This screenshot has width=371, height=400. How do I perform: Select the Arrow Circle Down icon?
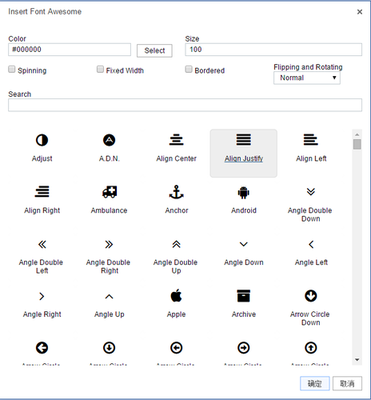pyautogui.click(x=311, y=296)
